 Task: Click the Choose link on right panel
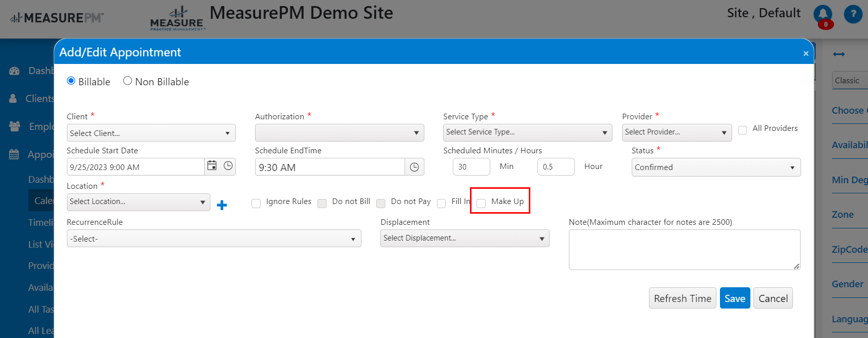[x=849, y=111]
